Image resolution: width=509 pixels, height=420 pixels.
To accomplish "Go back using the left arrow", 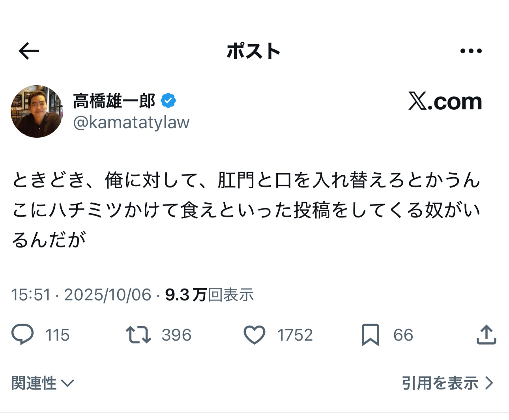I will pos(29,51).
